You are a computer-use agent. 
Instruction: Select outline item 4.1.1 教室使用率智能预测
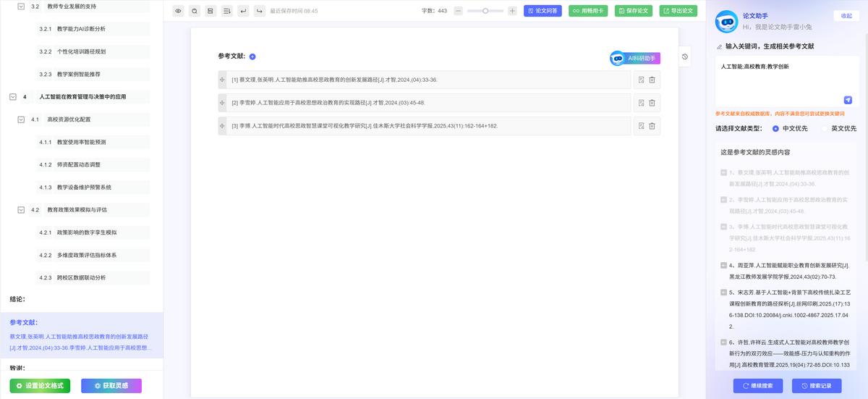coord(92,142)
